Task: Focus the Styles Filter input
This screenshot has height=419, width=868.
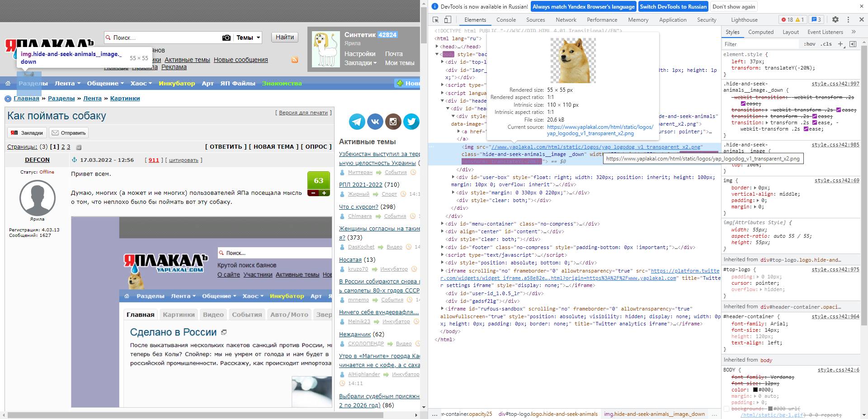Action: pyautogui.click(x=761, y=44)
